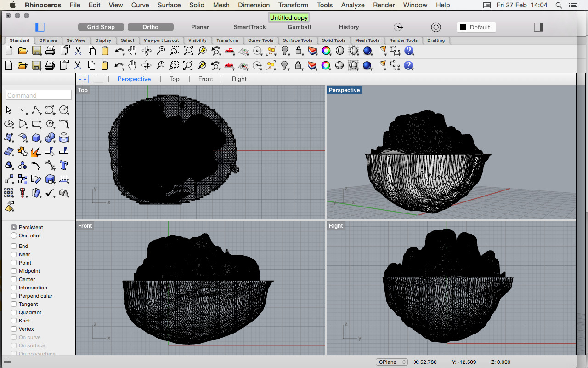
Task: Select the Persistent osnap radio button
Action: pyautogui.click(x=14, y=227)
